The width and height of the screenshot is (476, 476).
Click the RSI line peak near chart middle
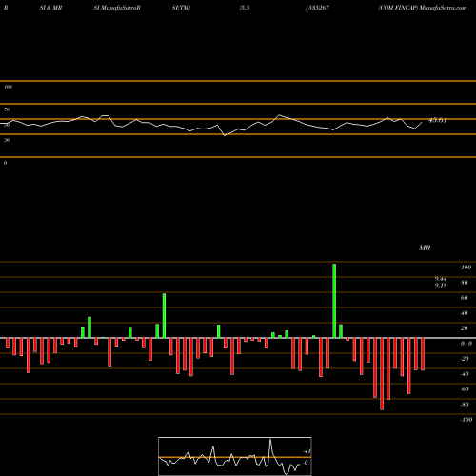coord(279,115)
